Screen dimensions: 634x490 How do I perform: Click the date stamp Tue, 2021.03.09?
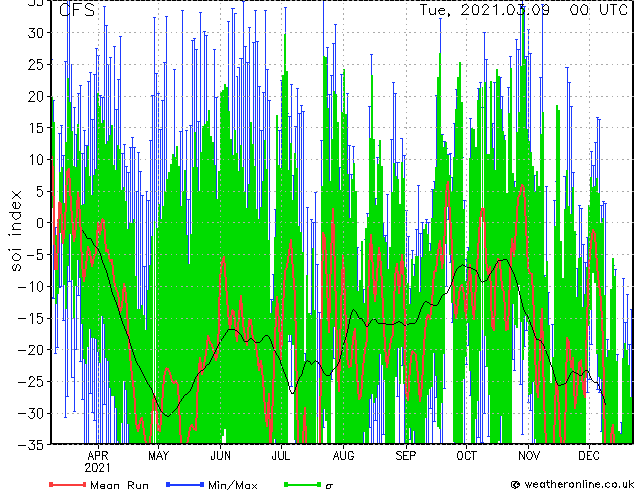484,10
